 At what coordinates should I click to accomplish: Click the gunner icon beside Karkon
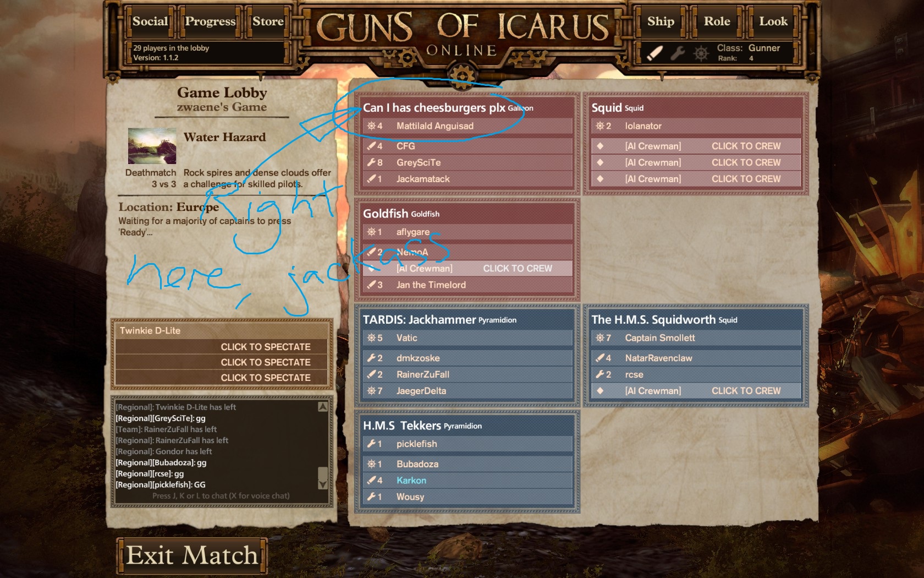371,480
